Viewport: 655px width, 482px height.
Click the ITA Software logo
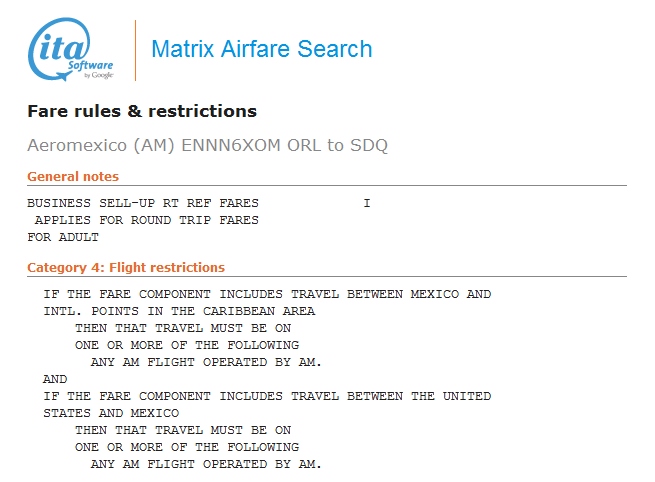70,49
